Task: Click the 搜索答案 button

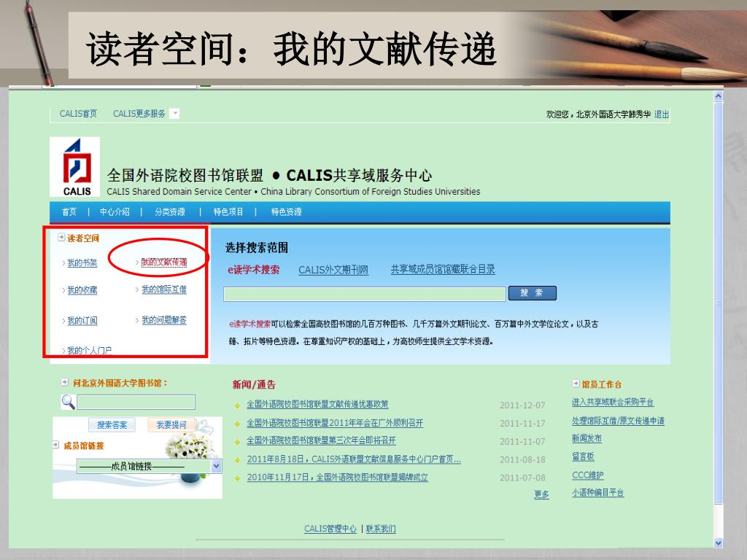Action: (112, 425)
